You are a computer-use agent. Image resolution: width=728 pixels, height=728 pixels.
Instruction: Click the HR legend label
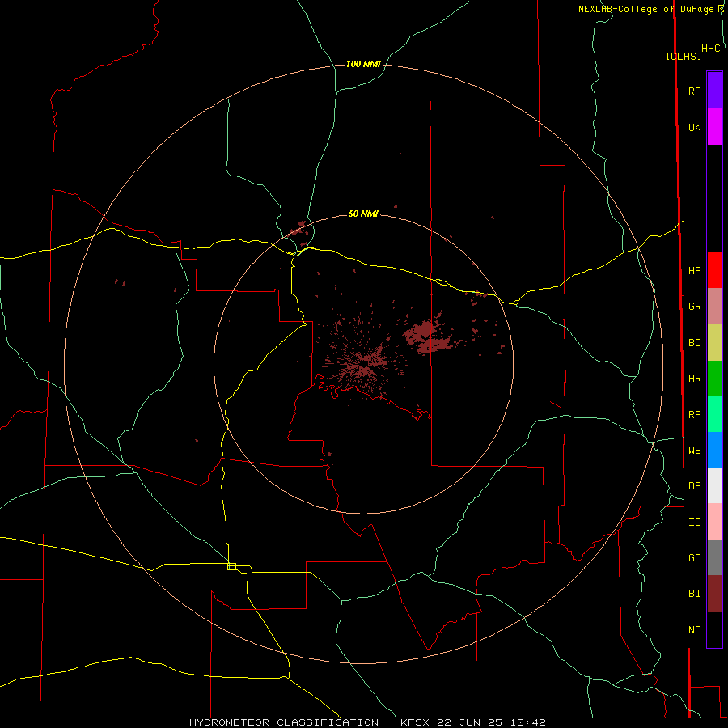click(x=694, y=379)
